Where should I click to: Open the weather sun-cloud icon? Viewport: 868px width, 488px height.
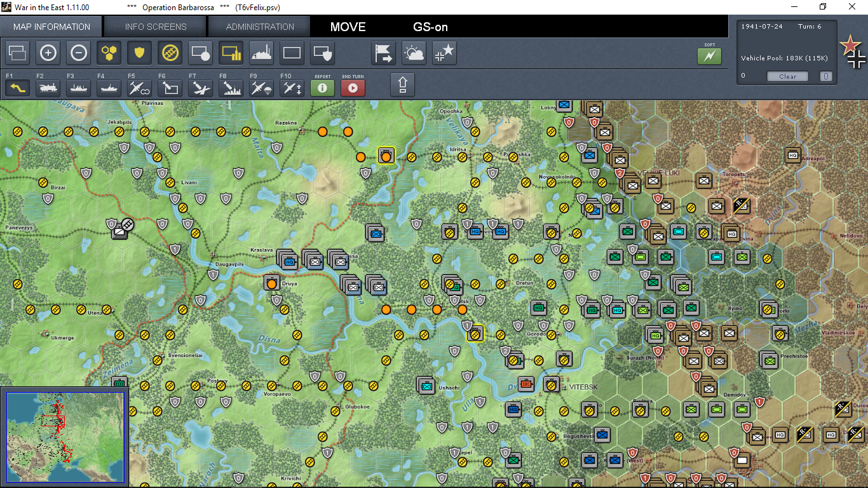[414, 53]
